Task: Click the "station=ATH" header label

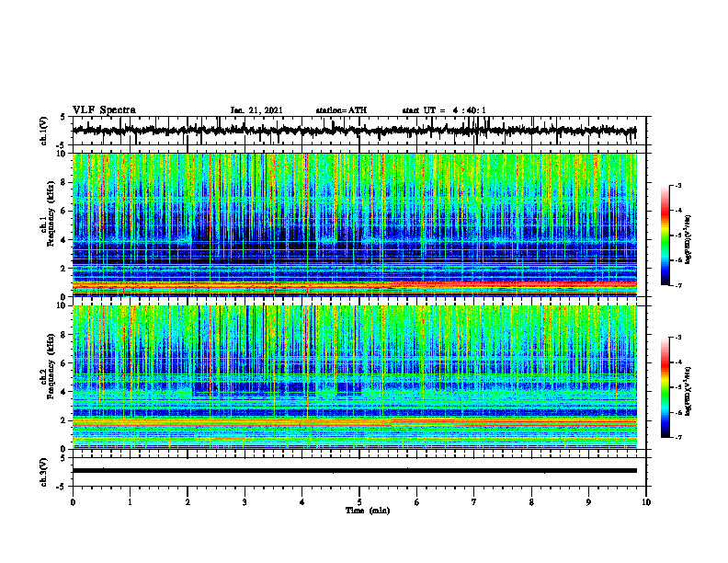Action: point(341,110)
